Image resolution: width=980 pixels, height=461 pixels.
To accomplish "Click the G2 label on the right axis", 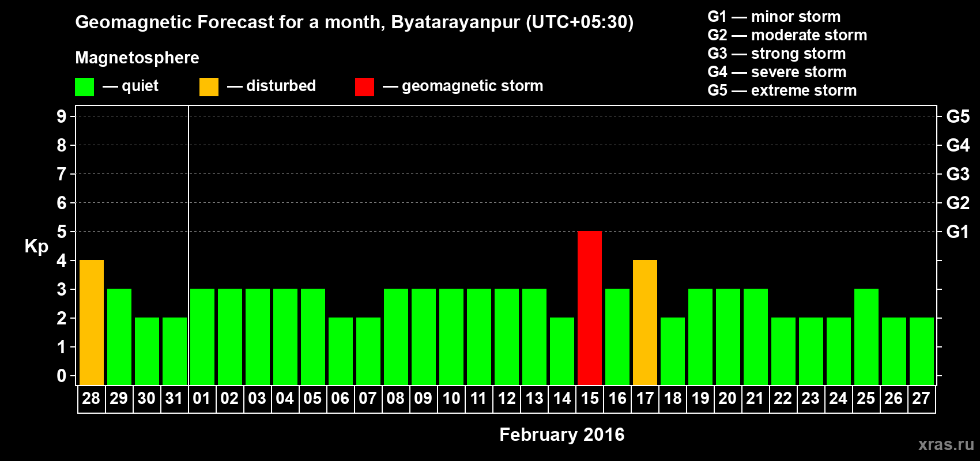I will click(958, 203).
